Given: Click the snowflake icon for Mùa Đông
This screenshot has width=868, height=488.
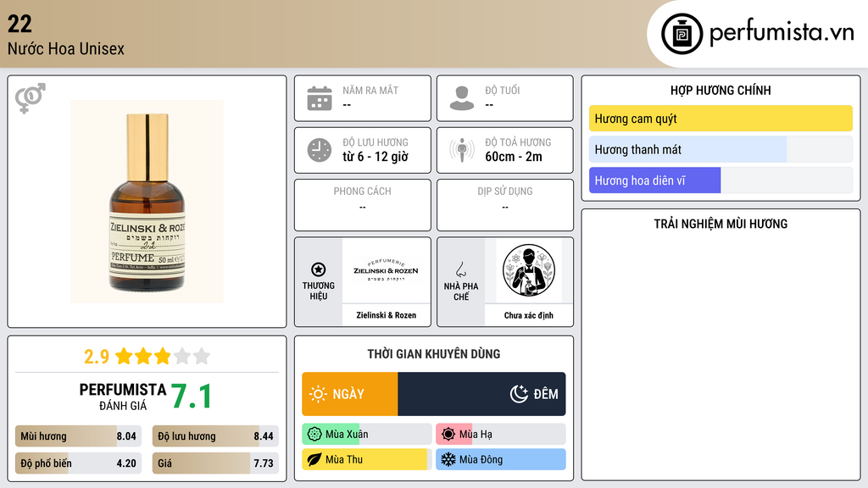Looking at the screenshot, I should coord(448,459).
